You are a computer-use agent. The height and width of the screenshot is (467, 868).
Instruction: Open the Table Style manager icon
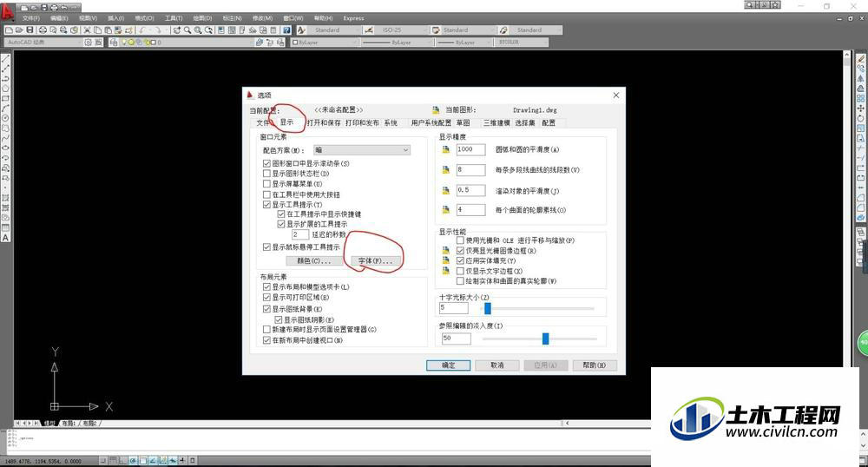coord(437,30)
